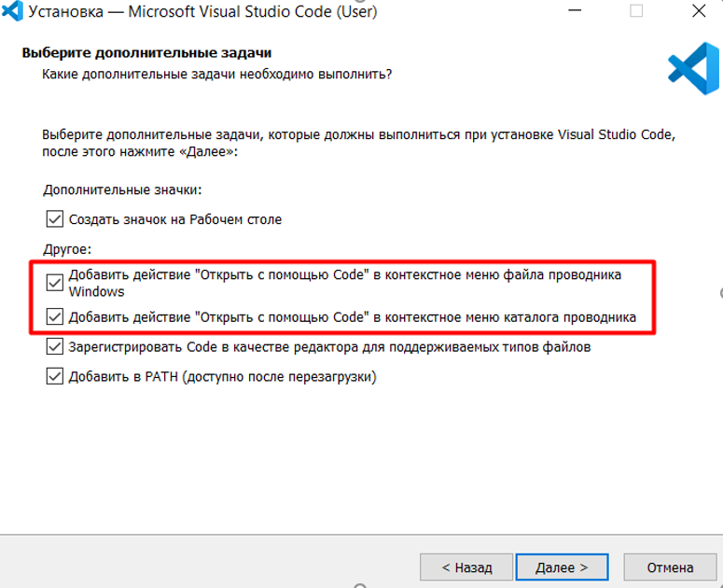Click the VS Code icon in title bar

[x=12, y=11]
